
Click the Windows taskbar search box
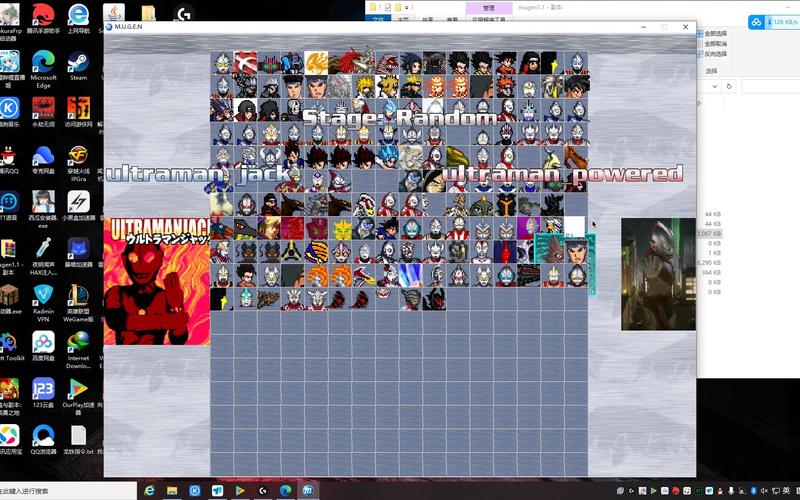pyautogui.click(x=68, y=491)
